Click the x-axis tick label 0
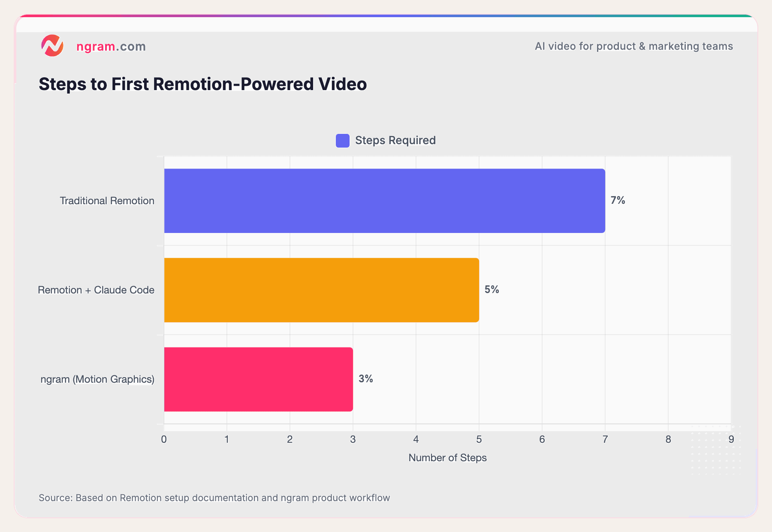This screenshot has width=772, height=532. coord(164,439)
